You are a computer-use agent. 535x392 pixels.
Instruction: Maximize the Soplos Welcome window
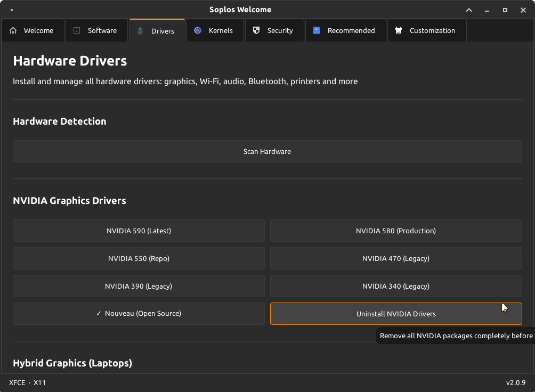tap(505, 10)
